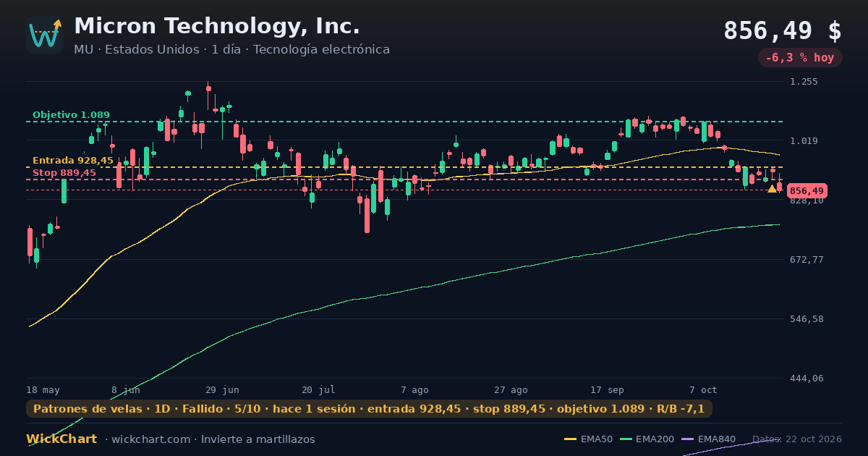Click the '-6,3 % hoy' change badge

pos(800,58)
